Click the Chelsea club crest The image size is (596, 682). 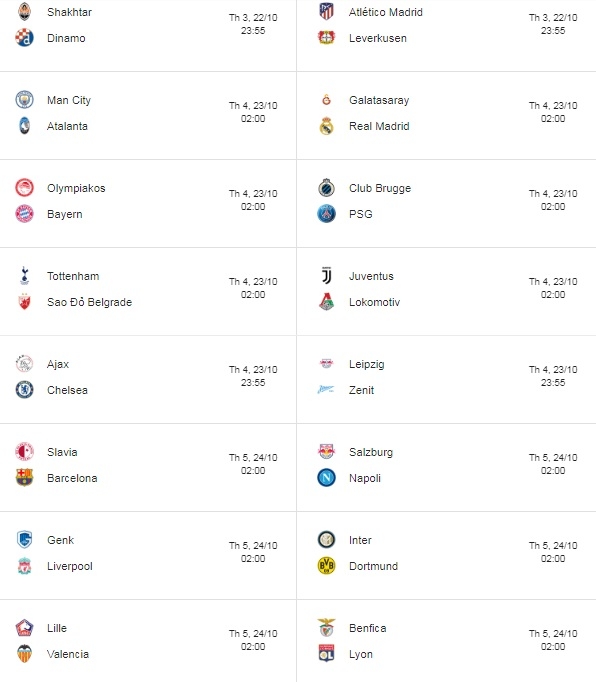point(24,390)
